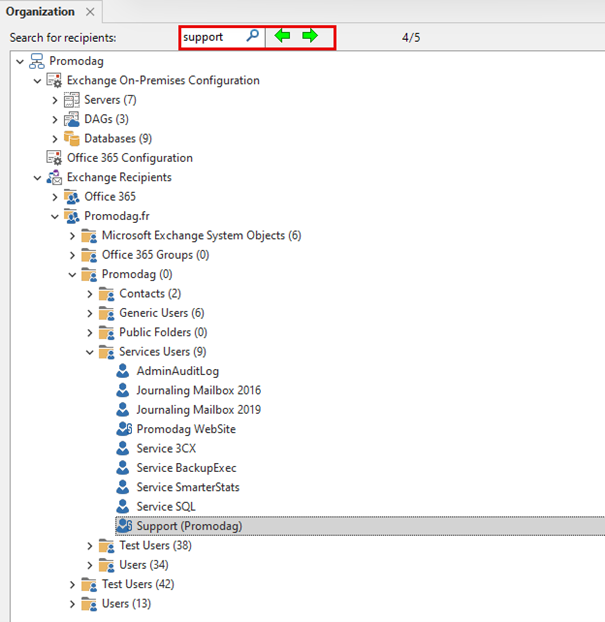Viewport: 605px width, 622px height.
Task: Click Exchange On-Premises Configuration icon
Action: click(54, 80)
